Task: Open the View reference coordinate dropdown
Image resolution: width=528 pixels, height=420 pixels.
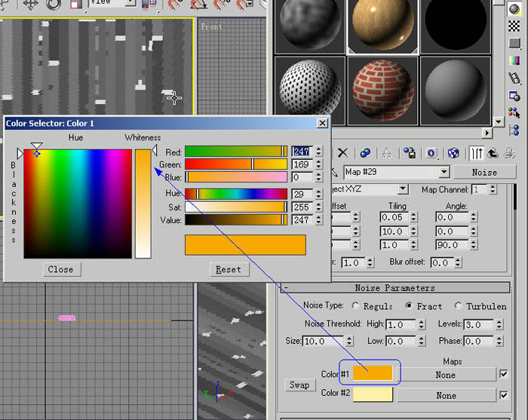Action: pyautogui.click(x=130, y=3)
